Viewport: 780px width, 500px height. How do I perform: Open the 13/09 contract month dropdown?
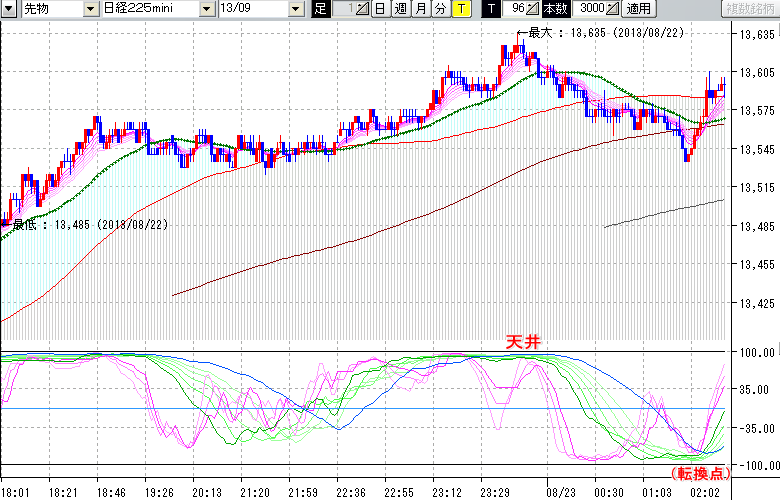point(296,9)
